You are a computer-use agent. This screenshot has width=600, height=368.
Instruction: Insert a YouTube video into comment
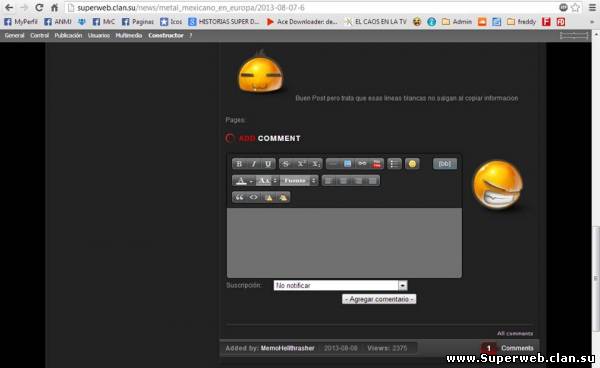pos(377,164)
